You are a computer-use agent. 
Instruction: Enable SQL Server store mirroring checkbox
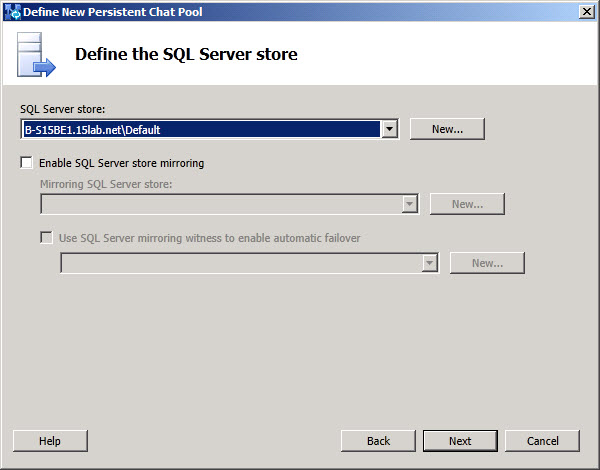click(26, 163)
